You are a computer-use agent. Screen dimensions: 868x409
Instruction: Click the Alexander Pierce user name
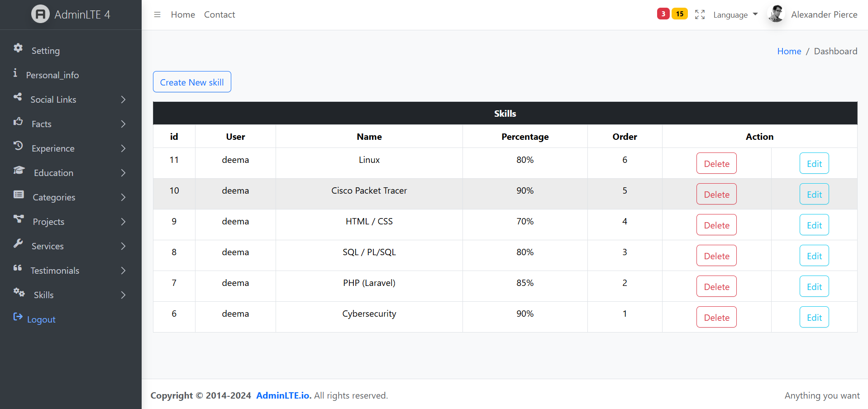tap(824, 14)
